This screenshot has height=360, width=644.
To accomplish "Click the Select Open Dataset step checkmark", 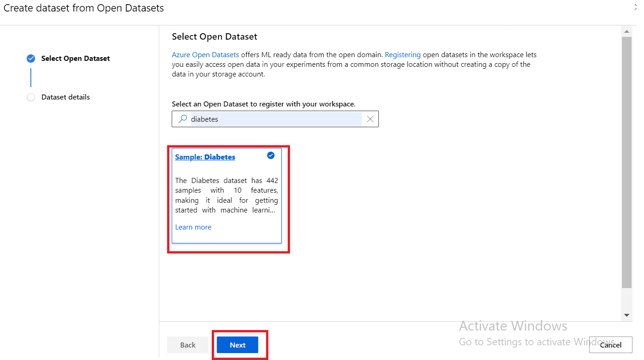I will click(31, 59).
